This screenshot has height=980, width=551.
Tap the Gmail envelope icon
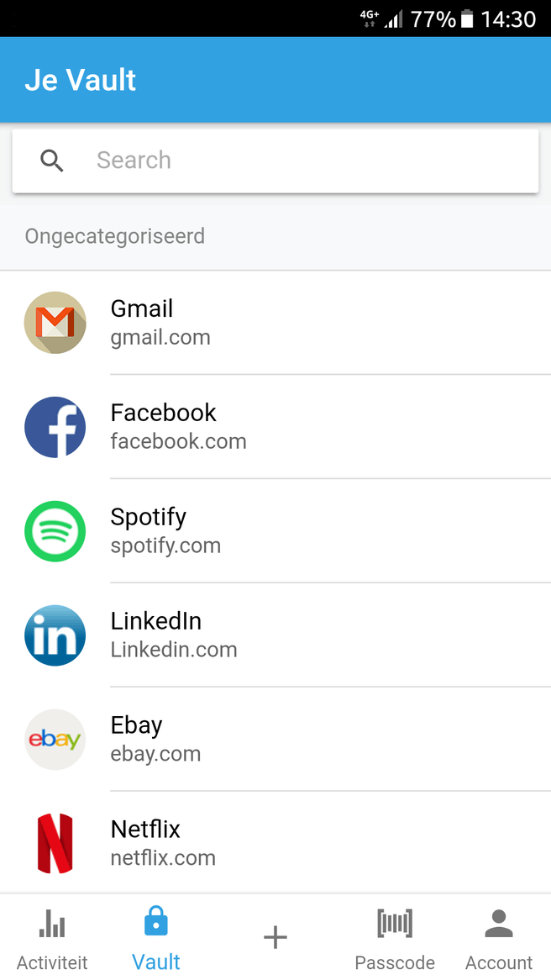[x=55, y=323]
